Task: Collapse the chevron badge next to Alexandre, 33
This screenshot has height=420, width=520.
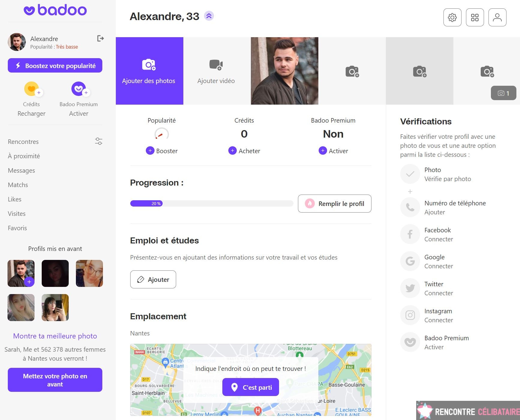Action: point(209,16)
